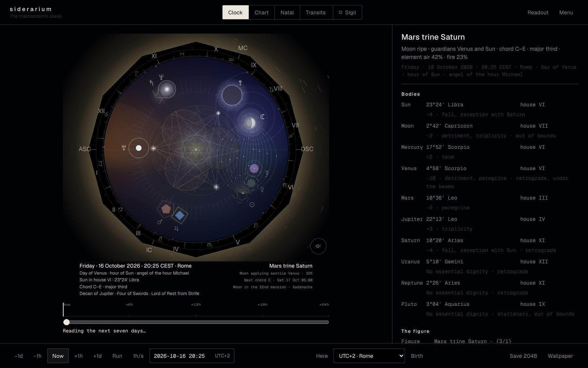Click the Now button
This screenshot has width=588, height=368.
click(58, 356)
